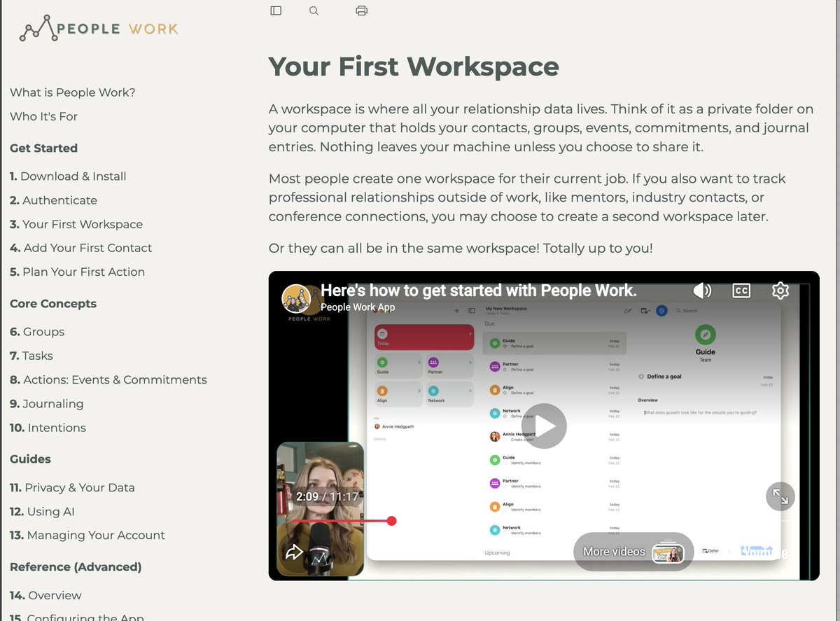The width and height of the screenshot is (840, 621).
Task: Click the People Work logo
Action: click(99, 29)
